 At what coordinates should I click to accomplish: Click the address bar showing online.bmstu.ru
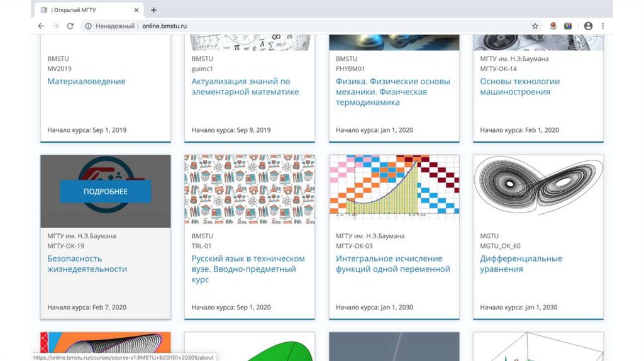pos(314,26)
